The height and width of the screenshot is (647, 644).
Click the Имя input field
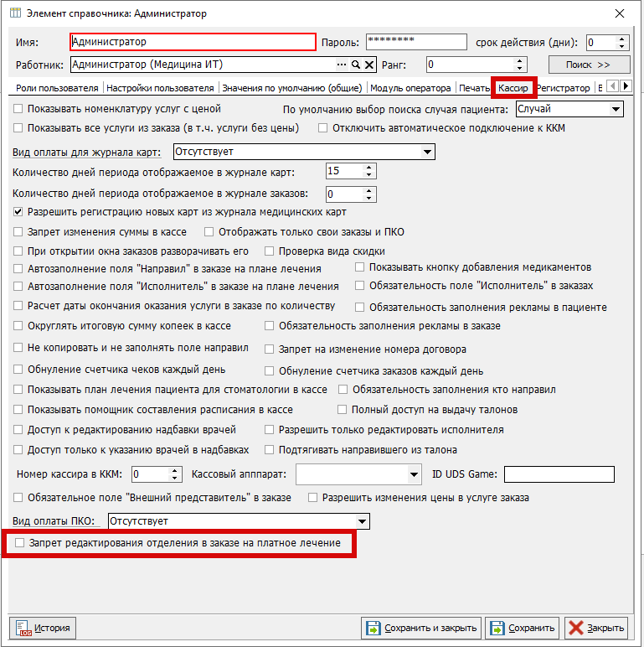point(193,42)
